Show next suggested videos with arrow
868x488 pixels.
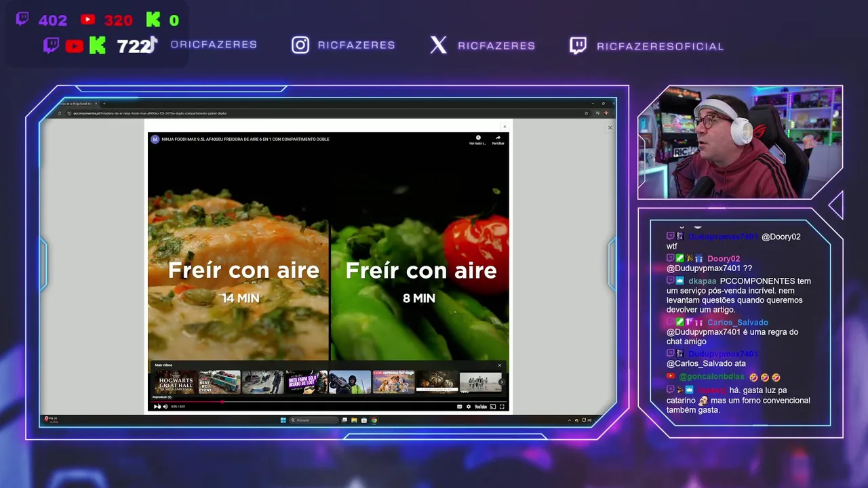(x=502, y=382)
